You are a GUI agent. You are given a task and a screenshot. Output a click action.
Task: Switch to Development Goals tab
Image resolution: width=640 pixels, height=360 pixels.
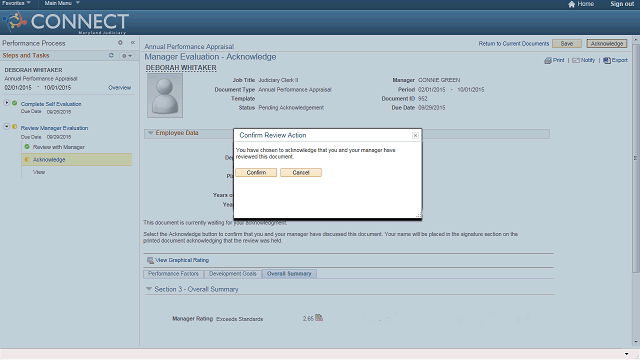[233, 274]
